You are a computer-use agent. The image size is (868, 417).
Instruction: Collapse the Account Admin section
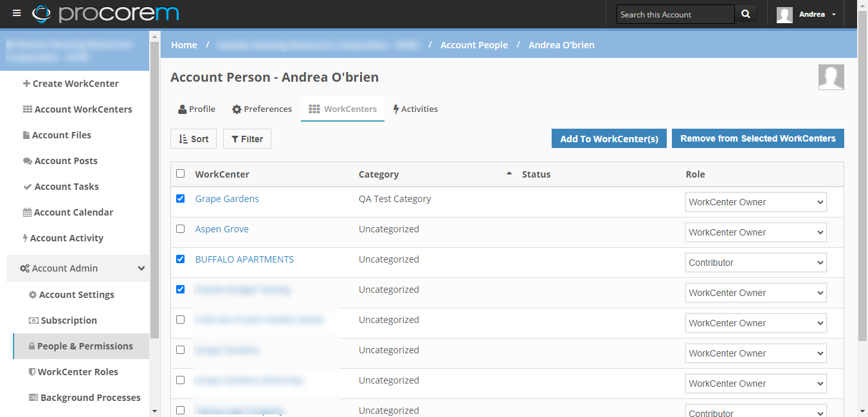(x=78, y=268)
